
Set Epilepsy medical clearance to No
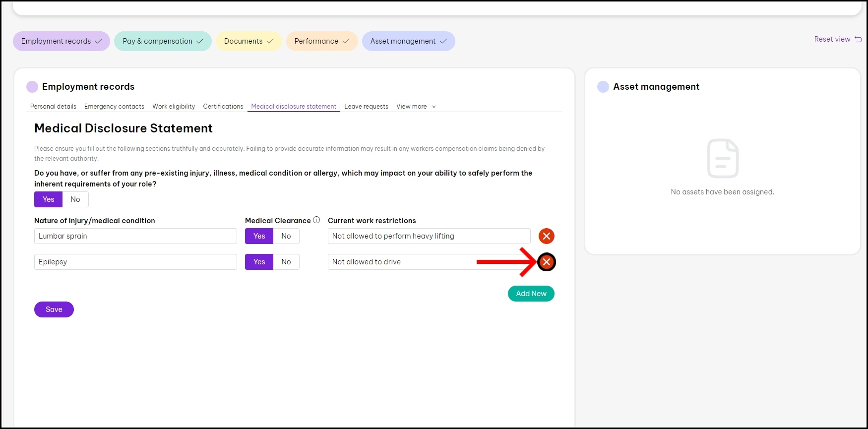tap(286, 262)
